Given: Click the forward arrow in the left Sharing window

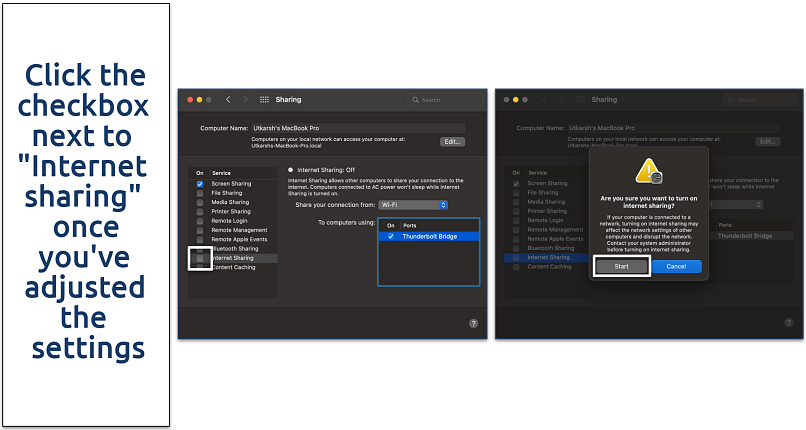Looking at the screenshot, I should pyautogui.click(x=245, y=100).
